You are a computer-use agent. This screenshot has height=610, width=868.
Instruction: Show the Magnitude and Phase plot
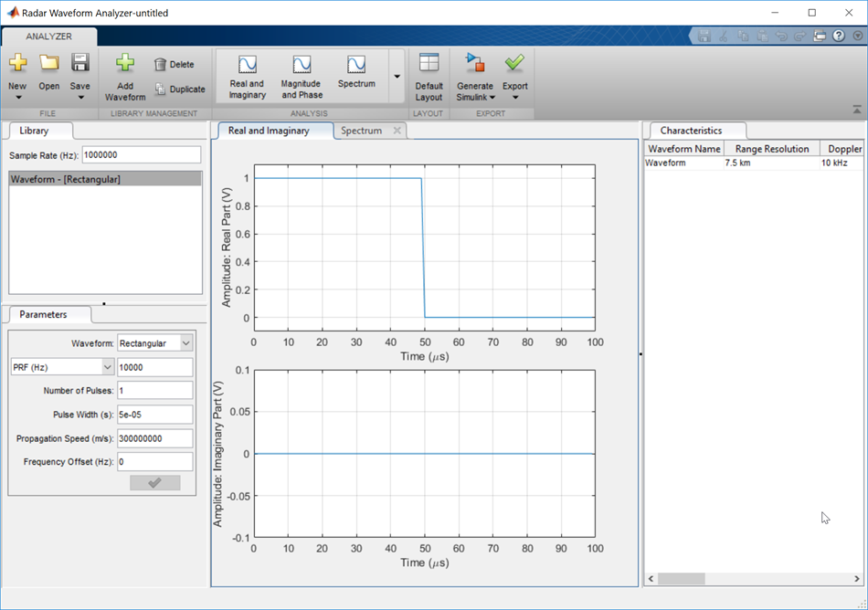coord(301,75)
